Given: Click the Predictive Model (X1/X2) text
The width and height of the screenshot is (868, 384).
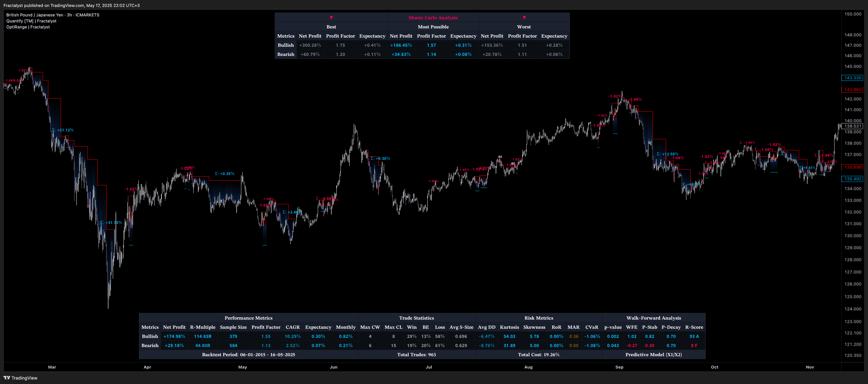Looking at the screenshot, I should click(x=654, y=355).
